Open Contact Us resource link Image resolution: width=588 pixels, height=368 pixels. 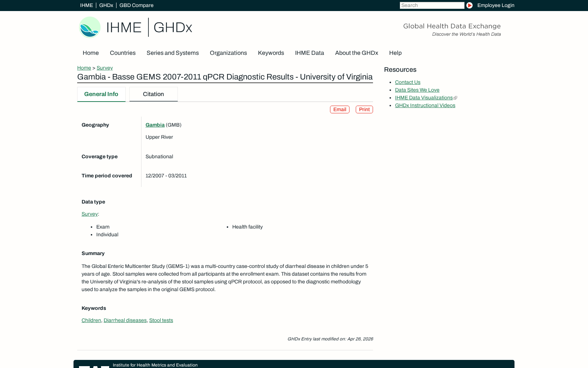click(x=408, y=82)
